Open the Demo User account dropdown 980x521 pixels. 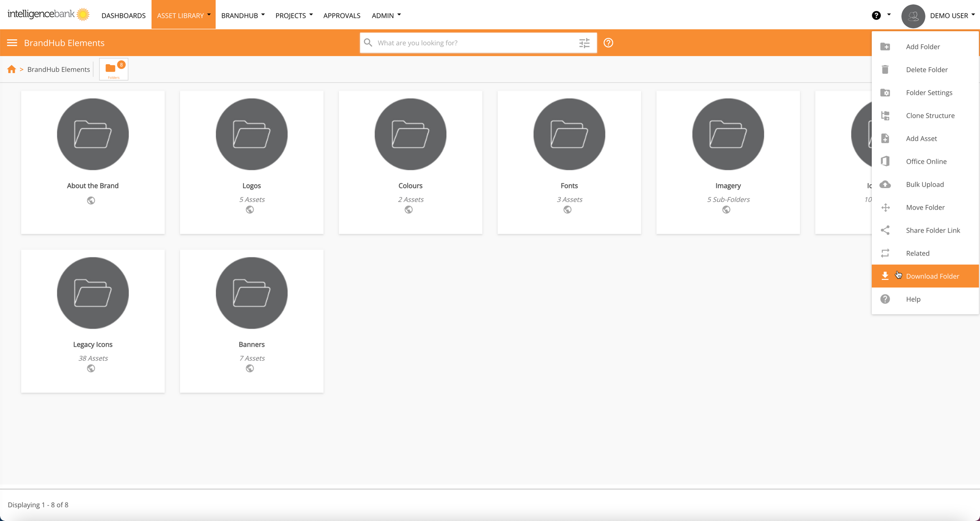[x=952, y=15]
